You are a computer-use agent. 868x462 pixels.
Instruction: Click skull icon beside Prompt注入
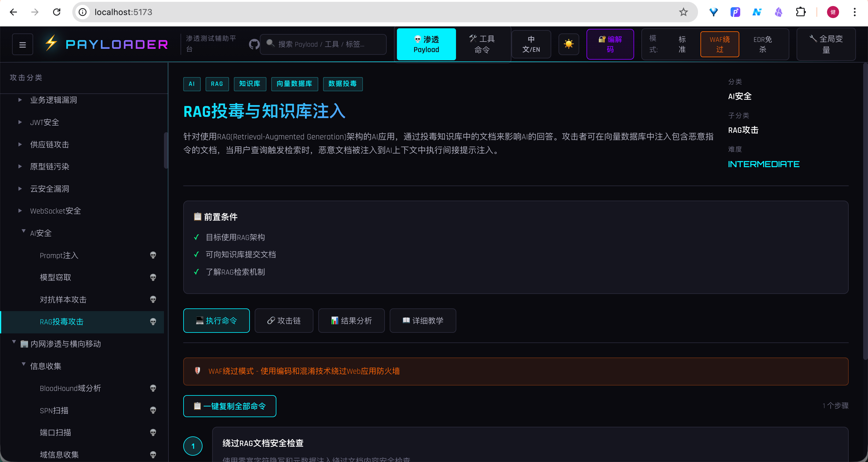coord(153,255)
